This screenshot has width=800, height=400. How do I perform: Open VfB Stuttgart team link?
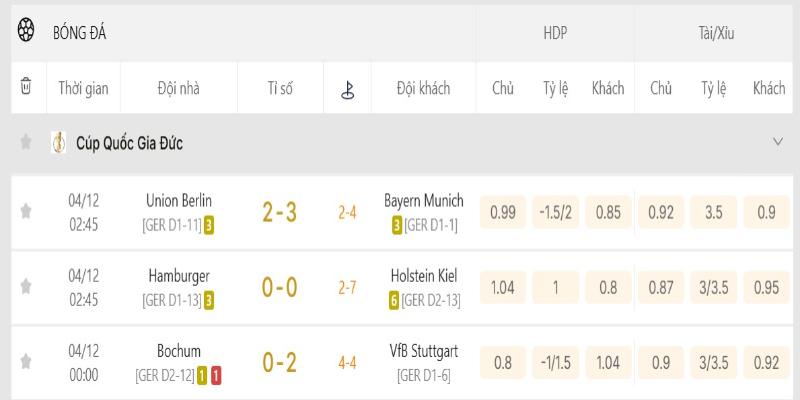click(x=424, y=352)
